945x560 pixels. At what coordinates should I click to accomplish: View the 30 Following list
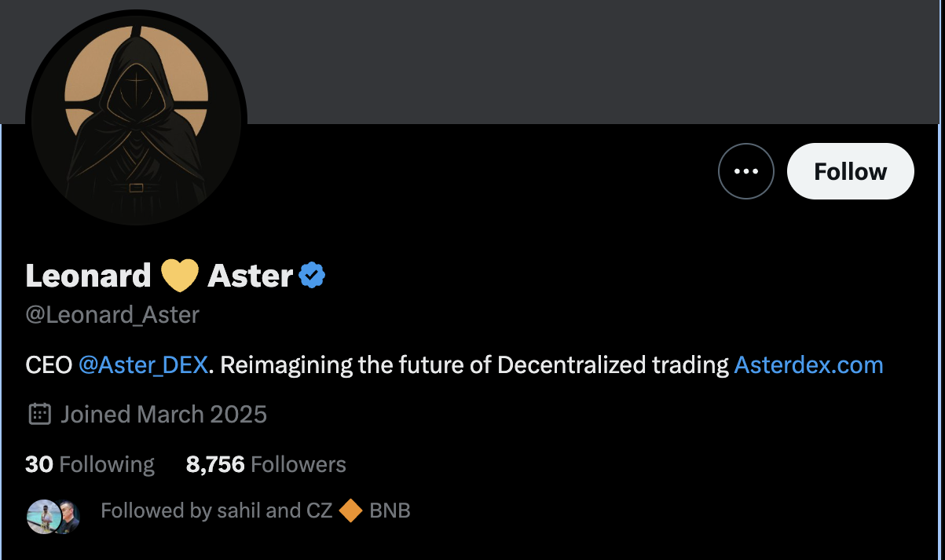click(89, 464)
